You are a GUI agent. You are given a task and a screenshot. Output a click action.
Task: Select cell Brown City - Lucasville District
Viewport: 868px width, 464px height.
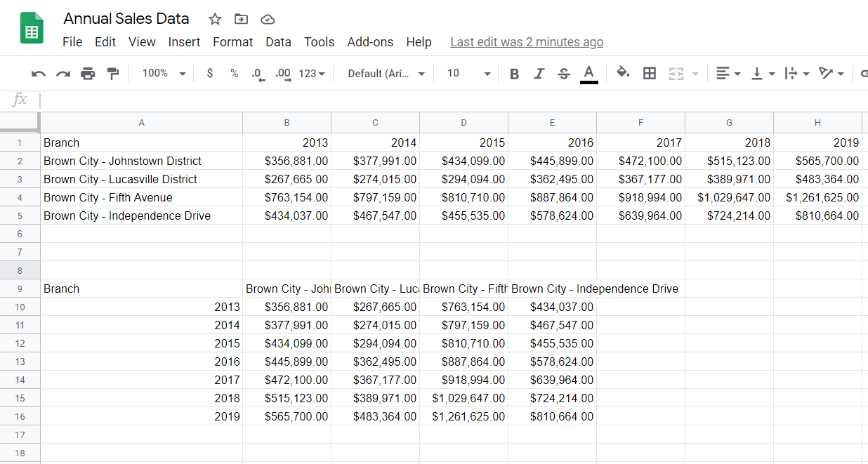141,179
